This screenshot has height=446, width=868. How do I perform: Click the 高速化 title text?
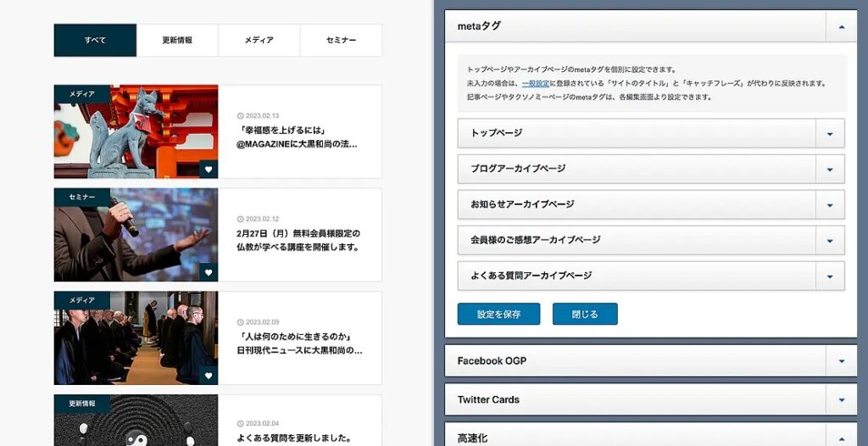472,438
